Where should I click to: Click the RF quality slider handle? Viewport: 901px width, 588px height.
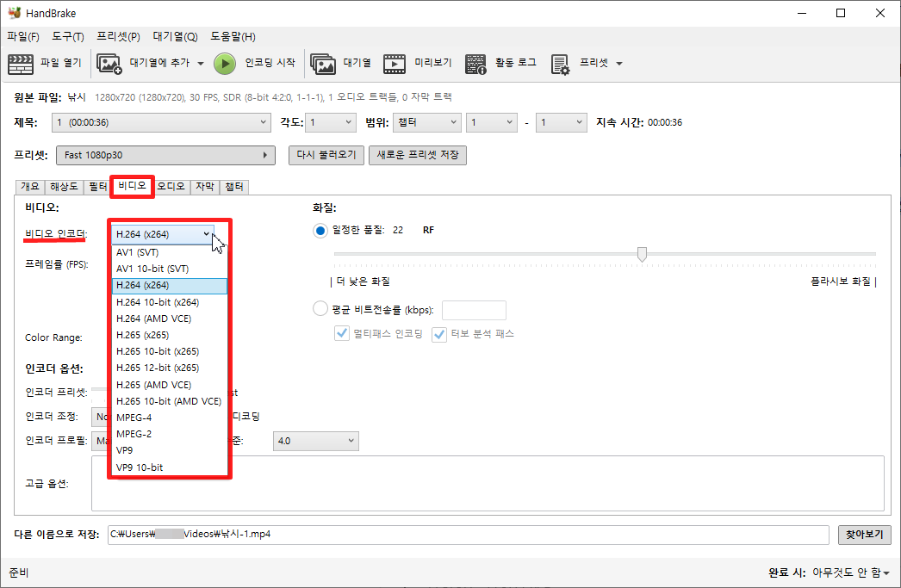click(642, 254)
